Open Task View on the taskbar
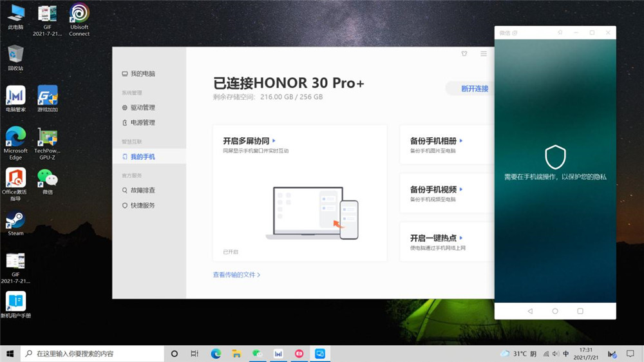644x362 pixels. (194, 354)
